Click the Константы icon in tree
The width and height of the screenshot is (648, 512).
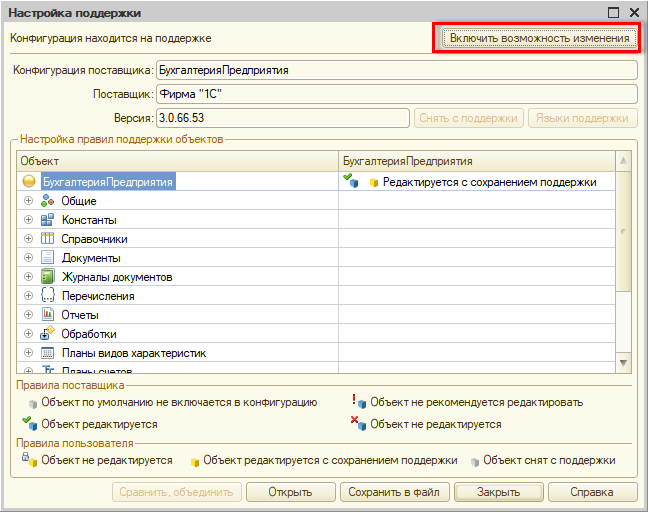(x=47, y=220)
